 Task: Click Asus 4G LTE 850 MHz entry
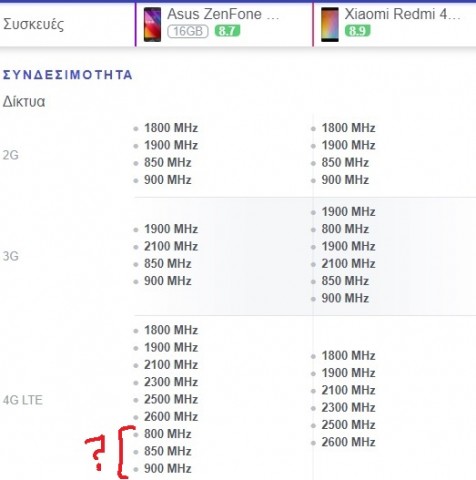[x=168, y=451]
